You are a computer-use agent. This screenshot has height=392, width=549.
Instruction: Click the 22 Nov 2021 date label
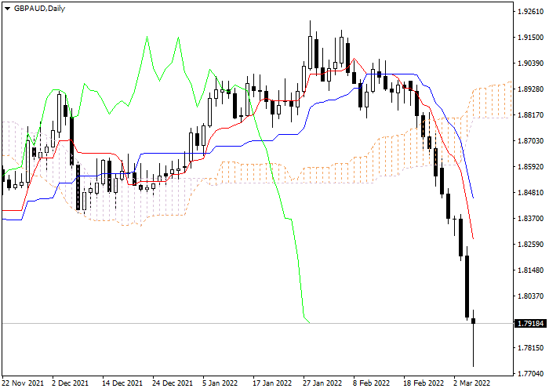(23, 383)
